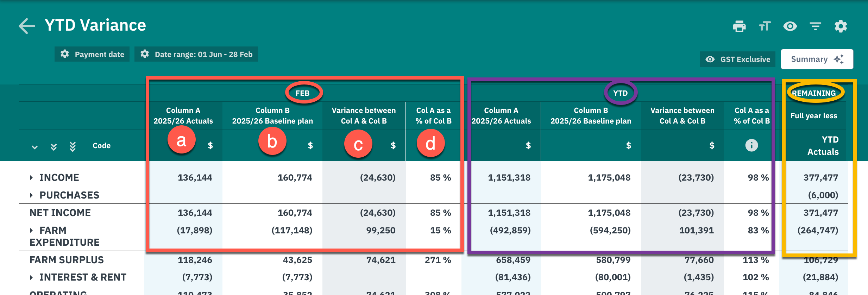The image size is (868, 295).
Task: Go back using the left arrow
Action: (x=27, y=26)
